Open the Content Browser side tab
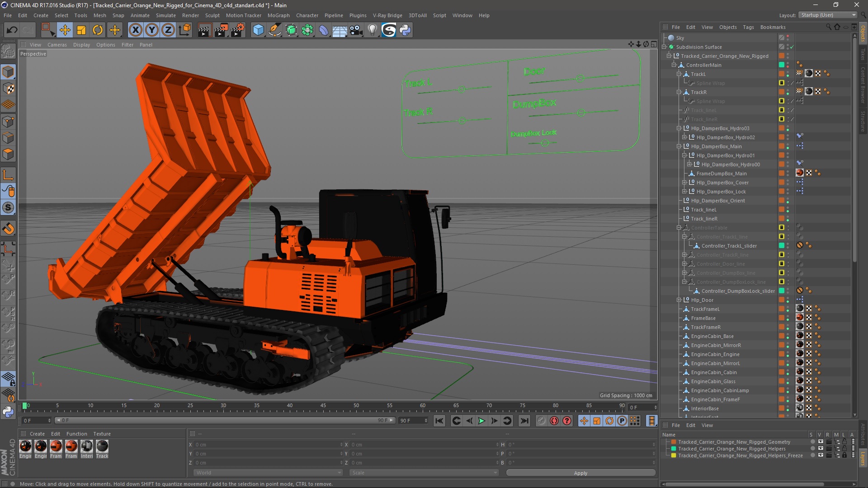 click(863, 85)
